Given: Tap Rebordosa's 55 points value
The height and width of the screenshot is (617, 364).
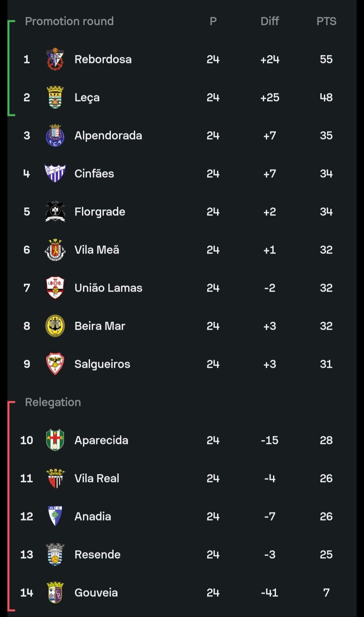Looking at the screenshot, I should coord(326,59).
